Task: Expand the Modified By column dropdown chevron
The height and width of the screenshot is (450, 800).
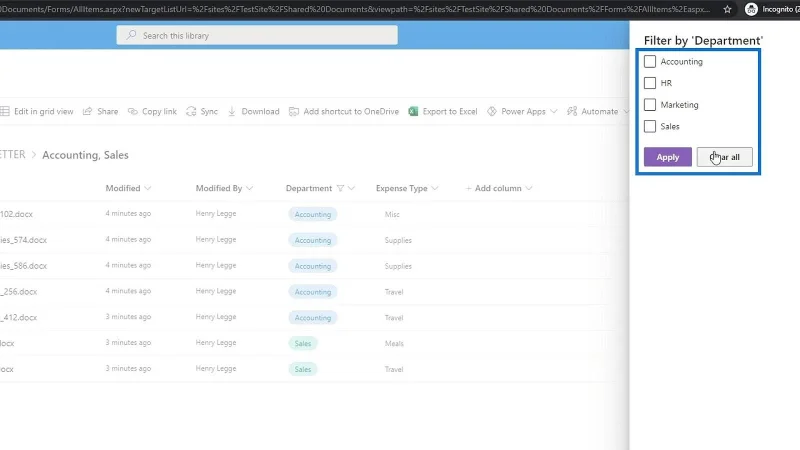Action: click(249, 188)
